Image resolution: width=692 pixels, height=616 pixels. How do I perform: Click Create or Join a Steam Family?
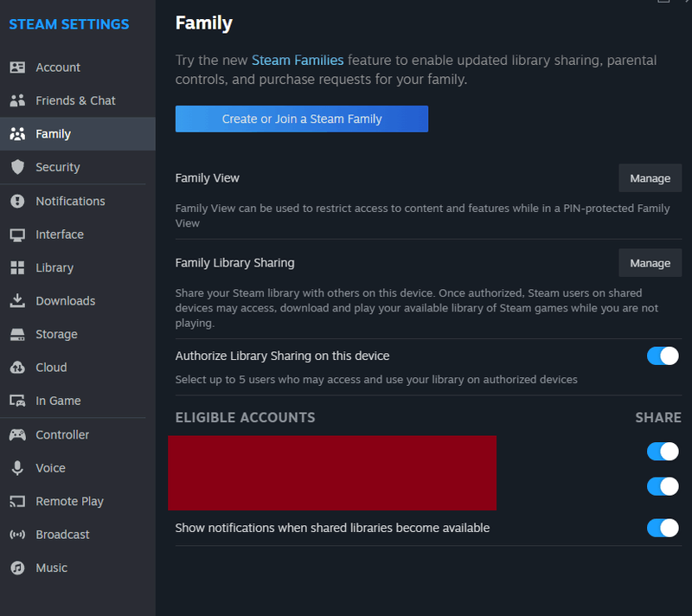point(302,119)
